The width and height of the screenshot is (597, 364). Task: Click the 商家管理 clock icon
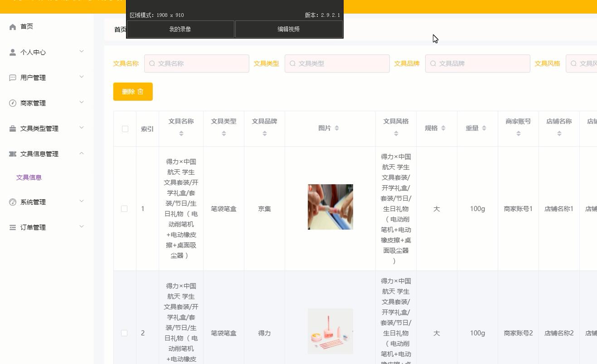tap(12, 103)
